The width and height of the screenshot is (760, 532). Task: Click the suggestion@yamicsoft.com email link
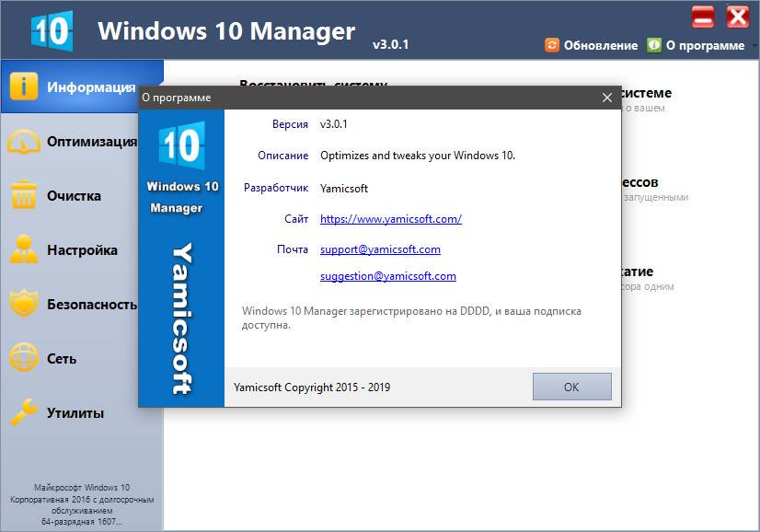[387, 276]
